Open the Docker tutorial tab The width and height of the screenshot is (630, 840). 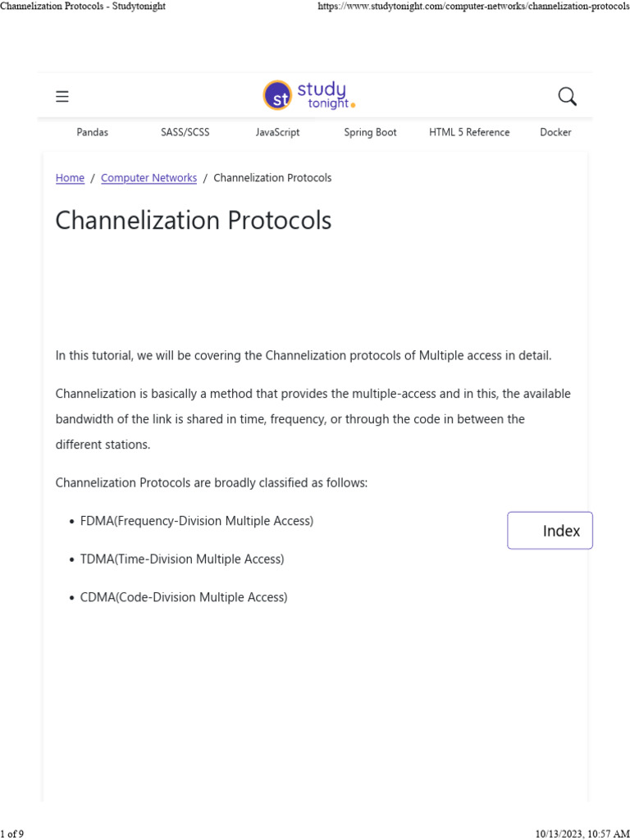pos(555,132)
